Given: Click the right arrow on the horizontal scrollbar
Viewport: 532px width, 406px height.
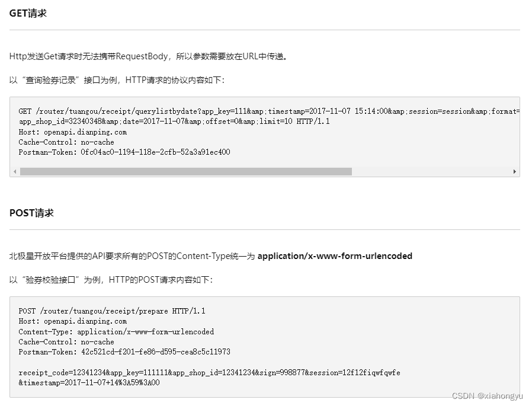Looking at the screenshot, I should coord(515,172).
